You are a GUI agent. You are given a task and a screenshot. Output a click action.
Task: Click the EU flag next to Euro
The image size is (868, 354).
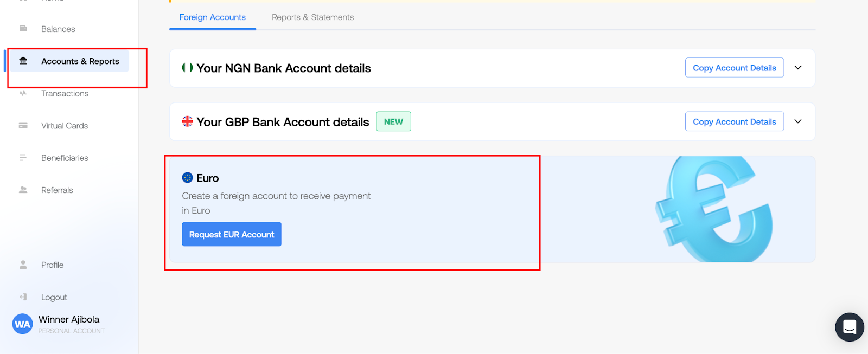pyautogui.click(x=187, y=177)
